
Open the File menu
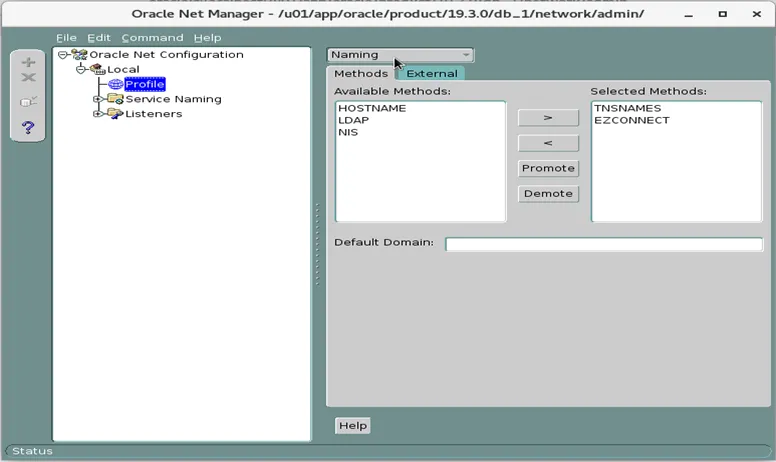click(66, 38)
